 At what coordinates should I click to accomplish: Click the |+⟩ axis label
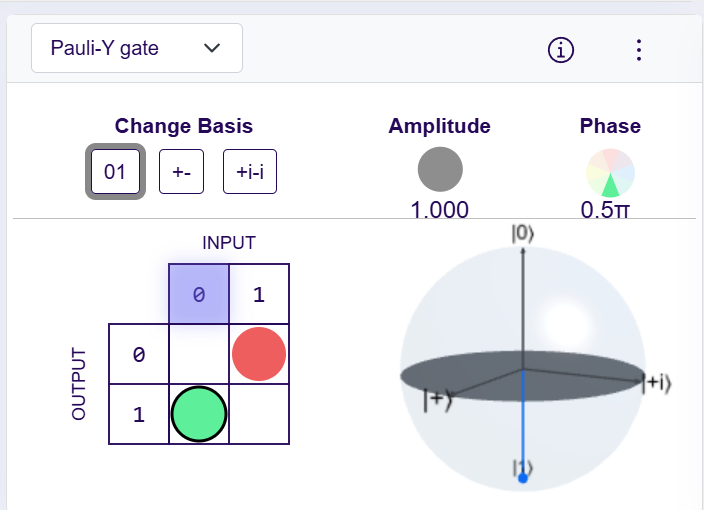click(438, 400)
